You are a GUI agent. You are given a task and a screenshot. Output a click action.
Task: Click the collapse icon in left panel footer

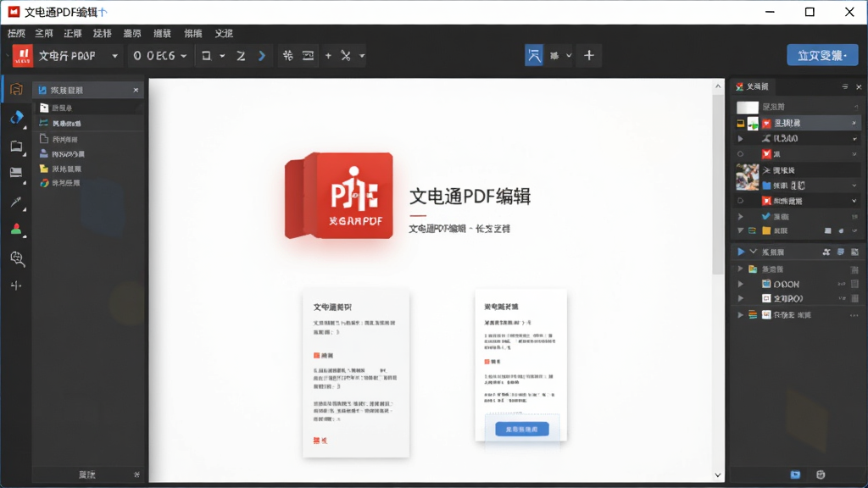click(136, 474)
